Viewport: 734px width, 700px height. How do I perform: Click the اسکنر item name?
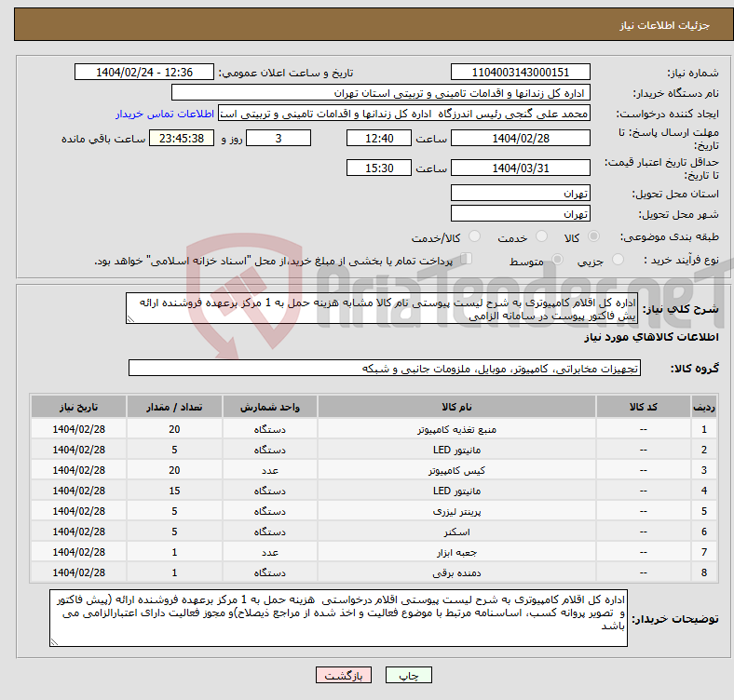pos(456,532)
